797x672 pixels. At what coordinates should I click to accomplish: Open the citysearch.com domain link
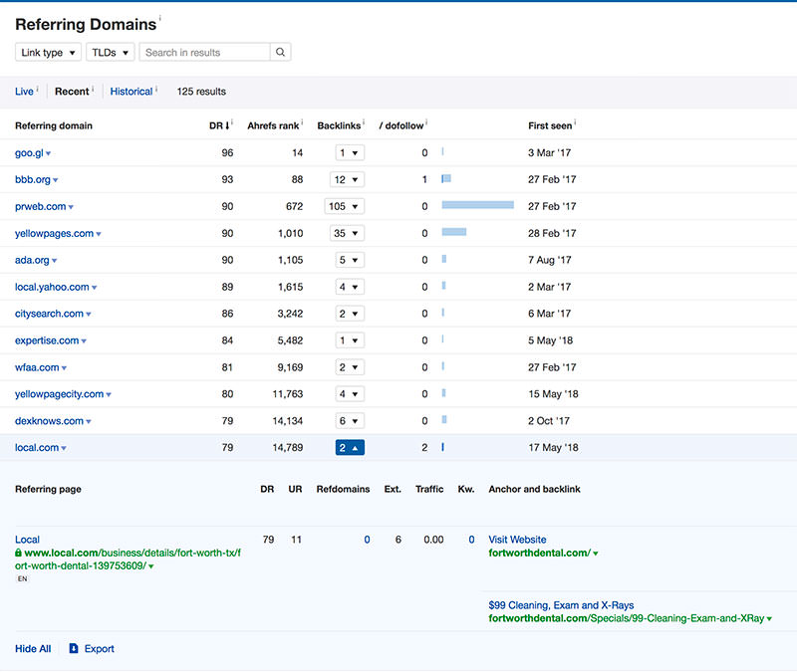[49, 314]
